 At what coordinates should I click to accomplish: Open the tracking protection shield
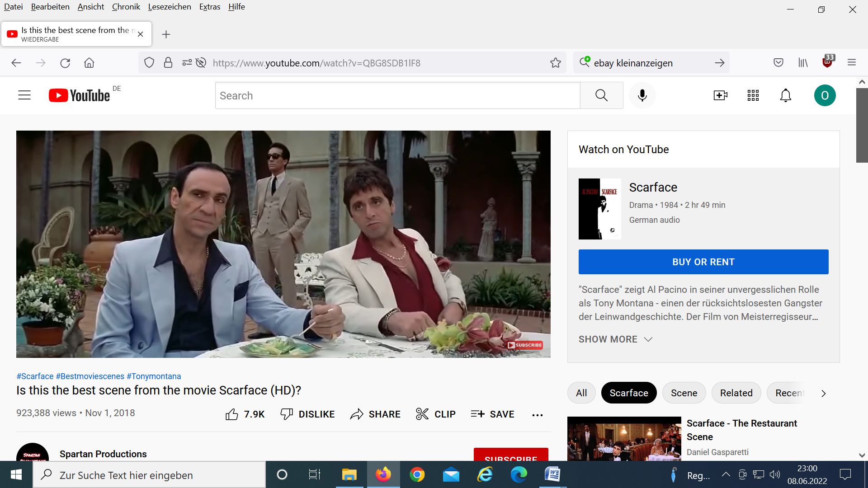pos(149,63)
